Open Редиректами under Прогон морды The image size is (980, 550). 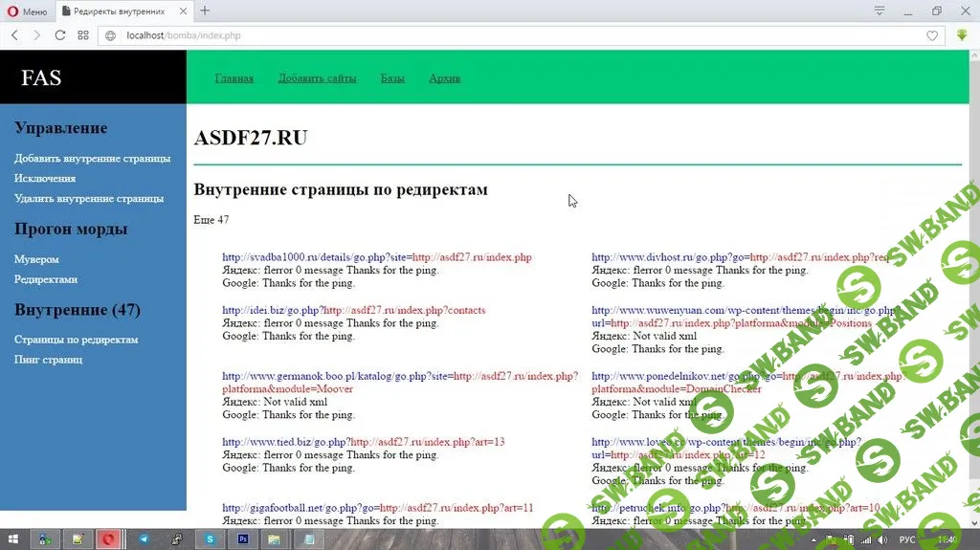[46, 279]
